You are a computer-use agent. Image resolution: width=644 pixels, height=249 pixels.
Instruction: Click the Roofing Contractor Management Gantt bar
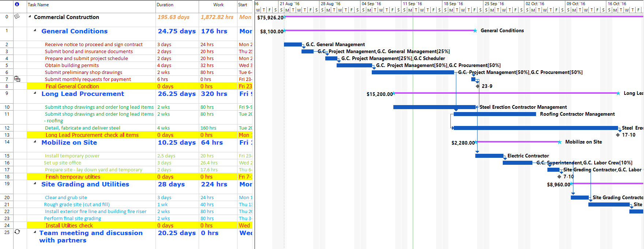click(495, 114)
